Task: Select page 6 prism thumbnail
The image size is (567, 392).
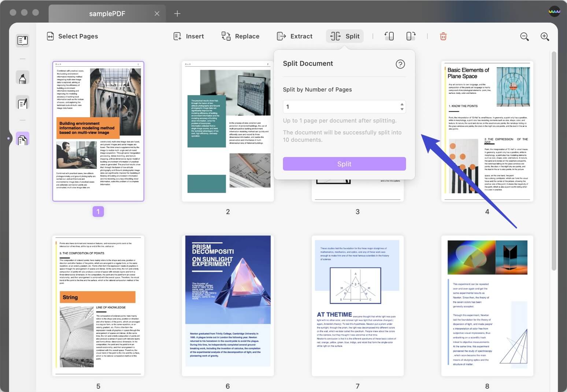Action: (228, 306)
